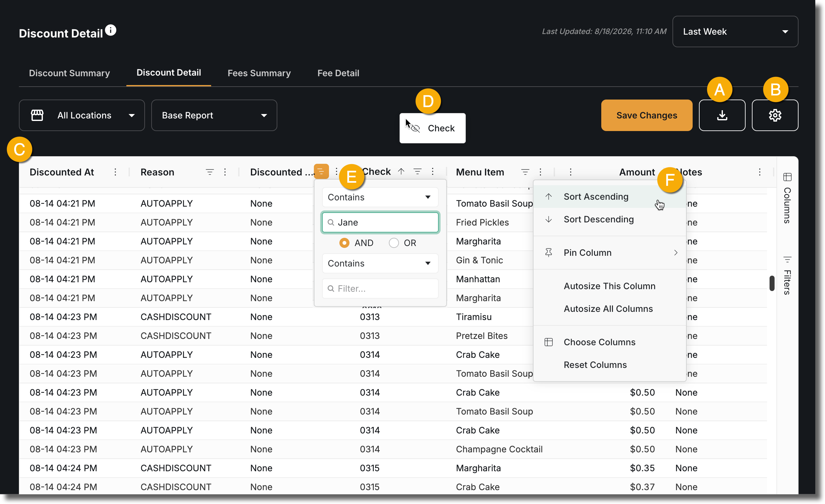The width and height of the screenshot is (825, 504).
Task: Switch to Fees Summary tab
Action: [x=259, y=73]
